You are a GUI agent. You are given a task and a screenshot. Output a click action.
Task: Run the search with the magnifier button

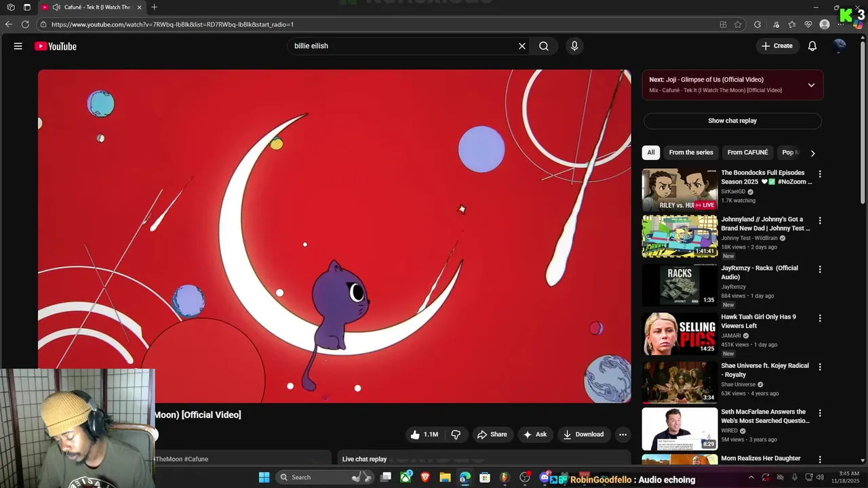coord(544,46)
